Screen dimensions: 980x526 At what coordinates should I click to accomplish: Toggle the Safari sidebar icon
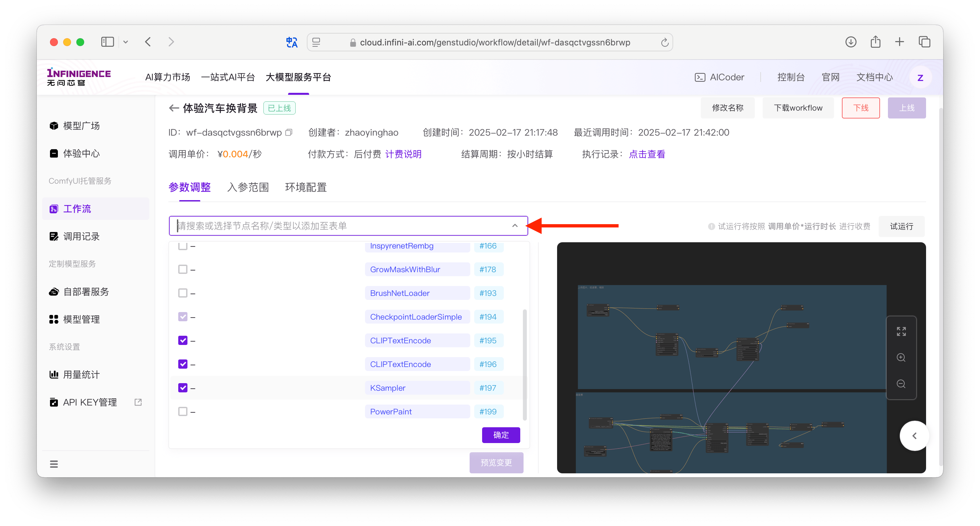(107, 42)
